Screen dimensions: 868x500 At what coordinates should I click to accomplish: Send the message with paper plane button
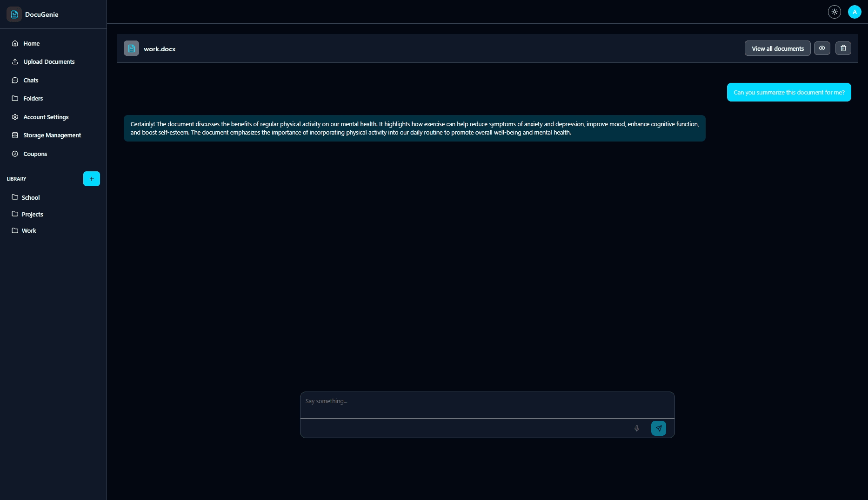(x=659, y=428)
